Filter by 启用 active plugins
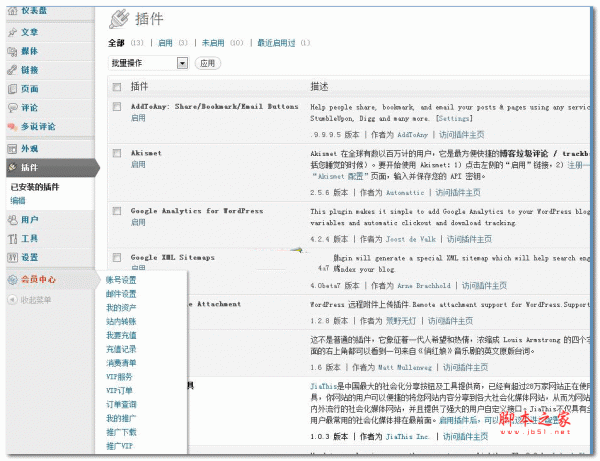 165,43
